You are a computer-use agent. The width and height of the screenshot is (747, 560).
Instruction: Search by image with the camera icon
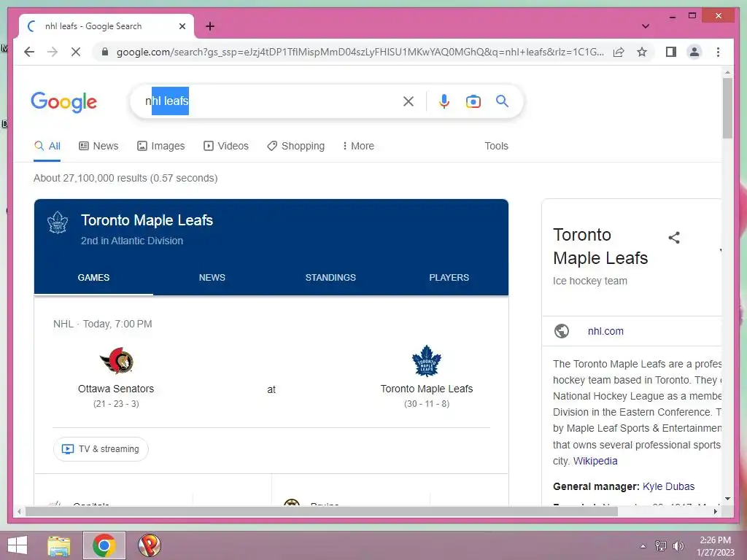click(473, 101)
